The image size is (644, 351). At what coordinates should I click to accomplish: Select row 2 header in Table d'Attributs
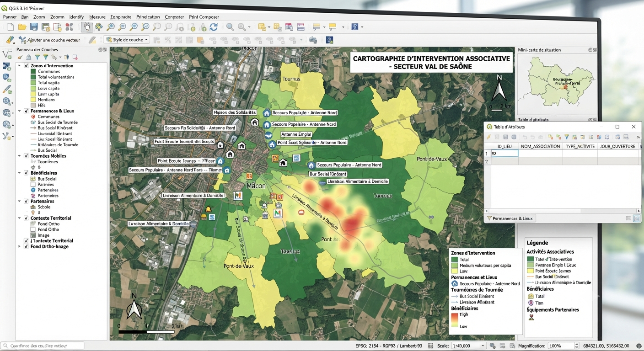click(x=487, y=161)
